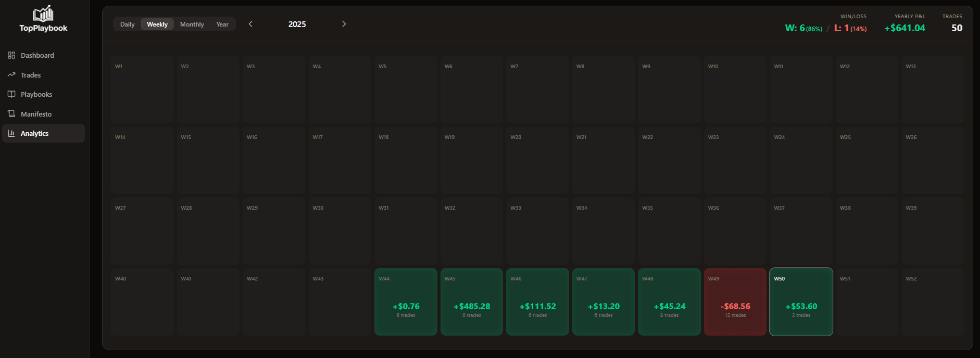Click the '12 trades' label in W49
The width and height of the screenshot is (980, 358).
pos(735,315)
